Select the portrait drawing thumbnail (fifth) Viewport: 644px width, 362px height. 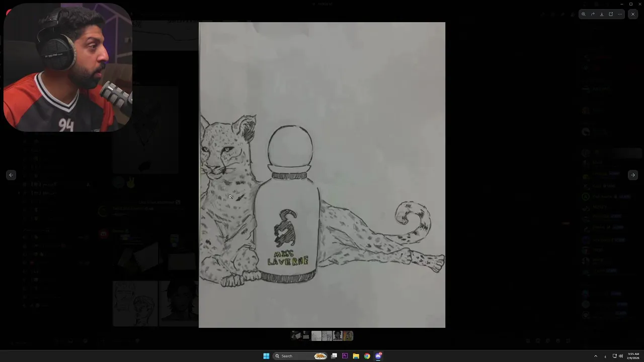[338, 335]
